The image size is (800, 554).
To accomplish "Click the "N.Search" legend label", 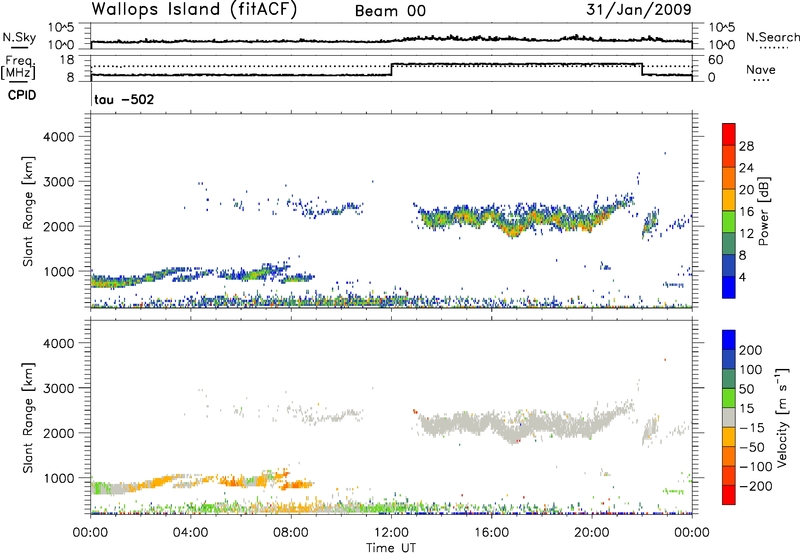I will coord(772,37).
